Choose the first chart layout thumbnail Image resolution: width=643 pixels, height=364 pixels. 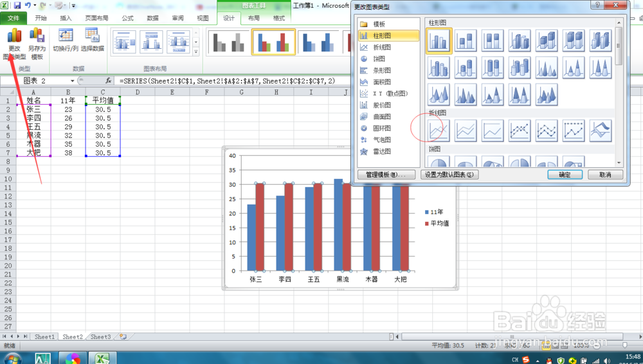pyautogui.click(x=124, y=42)
